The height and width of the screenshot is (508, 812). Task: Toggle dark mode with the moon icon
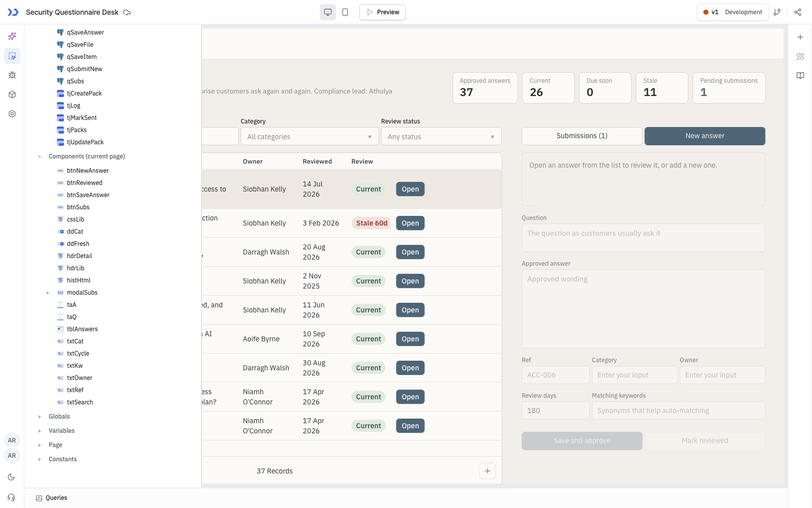tap(11, 477)
